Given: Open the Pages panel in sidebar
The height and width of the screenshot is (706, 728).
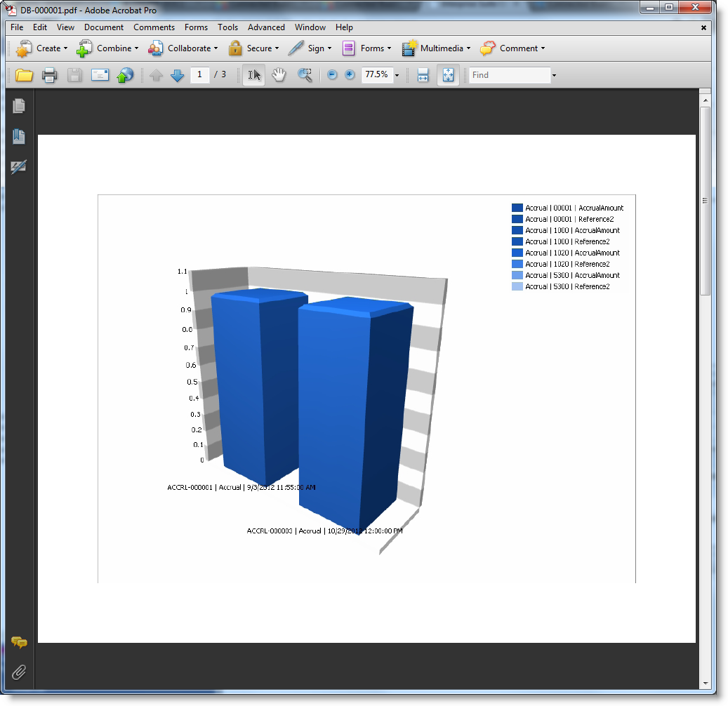Looking at the screenshot, I should 19,106.
